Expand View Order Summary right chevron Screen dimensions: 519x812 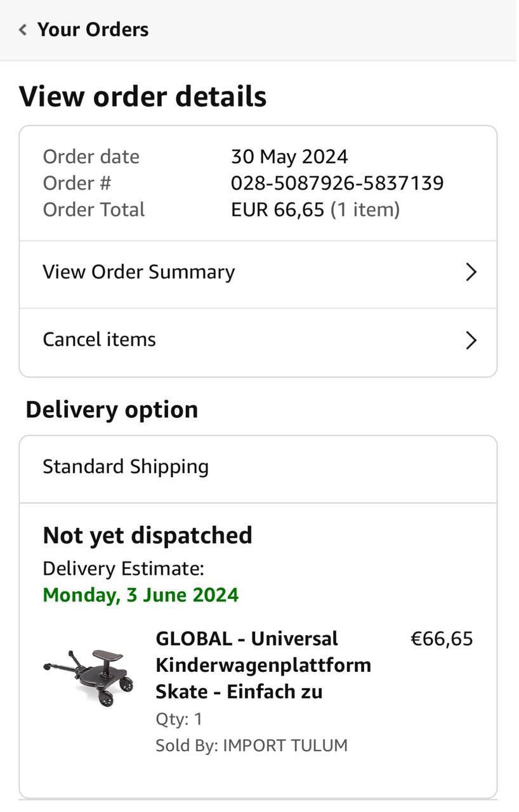pos(471,272)
